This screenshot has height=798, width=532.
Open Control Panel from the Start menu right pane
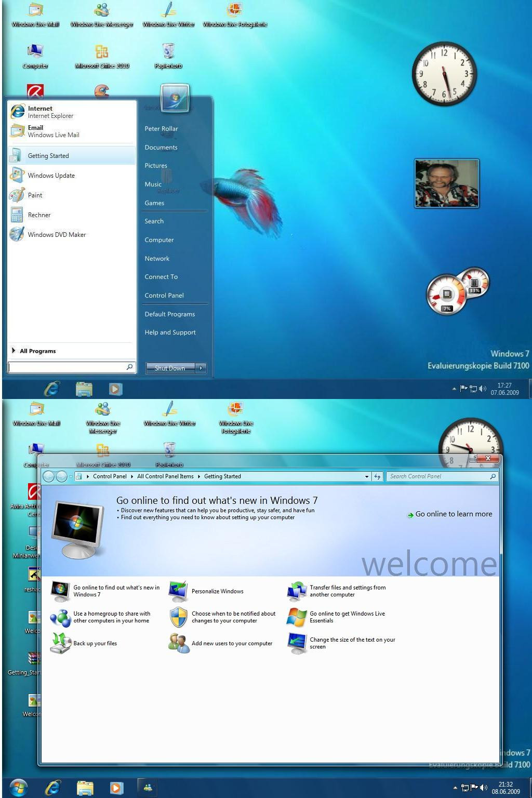pos(164,296)
